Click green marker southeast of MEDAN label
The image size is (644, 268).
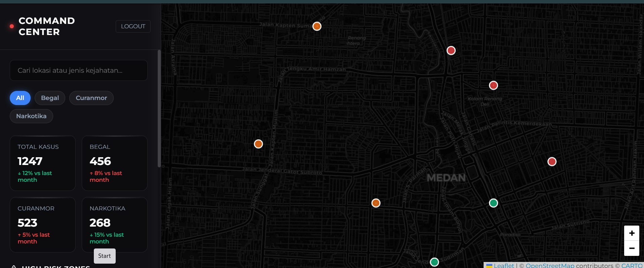pyautogui.click(x=493, y=203)
